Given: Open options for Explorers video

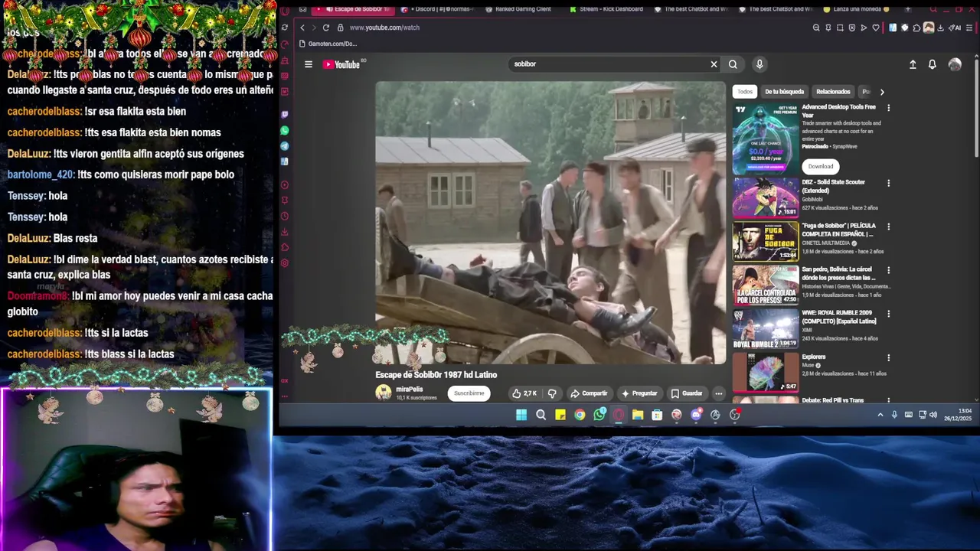Looking at the screenshot, I should pyautogui.click(x=888, y=357).
